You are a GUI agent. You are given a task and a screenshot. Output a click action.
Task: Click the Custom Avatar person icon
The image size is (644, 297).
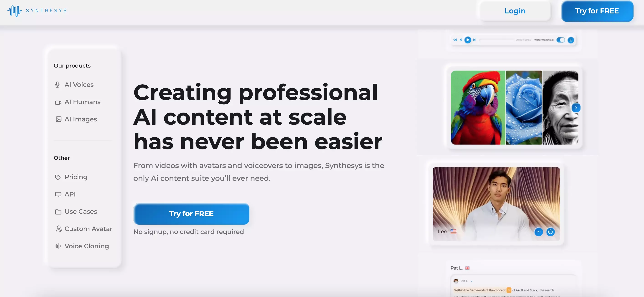[x=58, y=229]
